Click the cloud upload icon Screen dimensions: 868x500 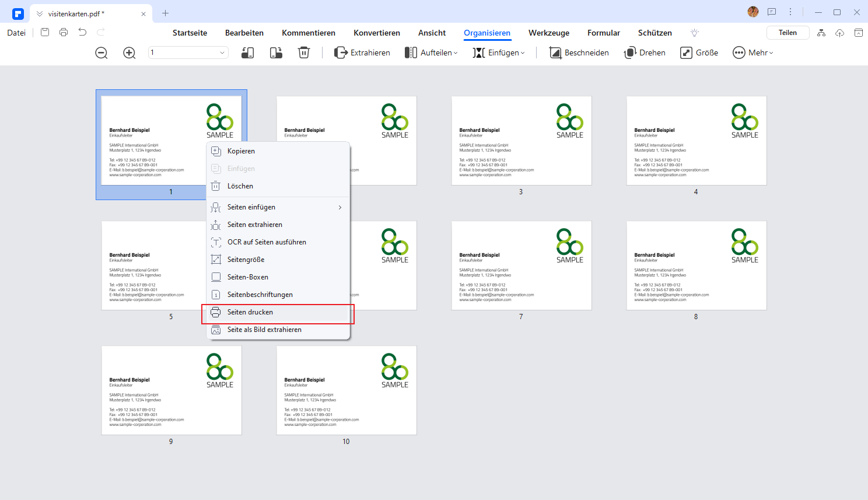point(840,33)
